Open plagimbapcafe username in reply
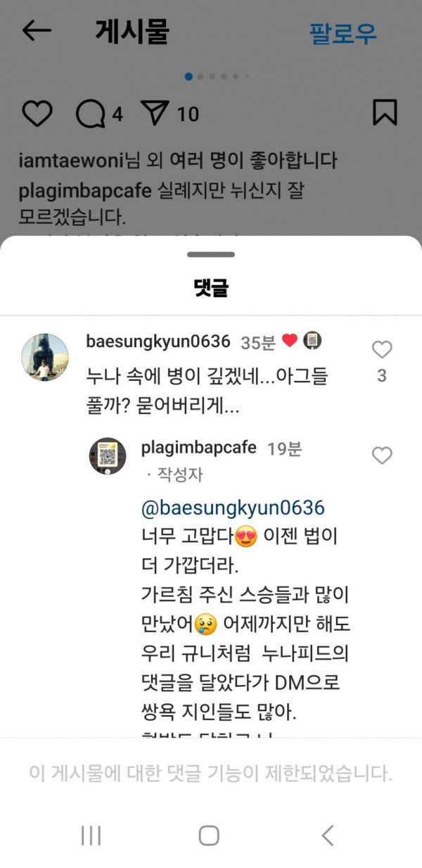Image resolution: width=422 pixels, height=868 pixels. (199, 448)
